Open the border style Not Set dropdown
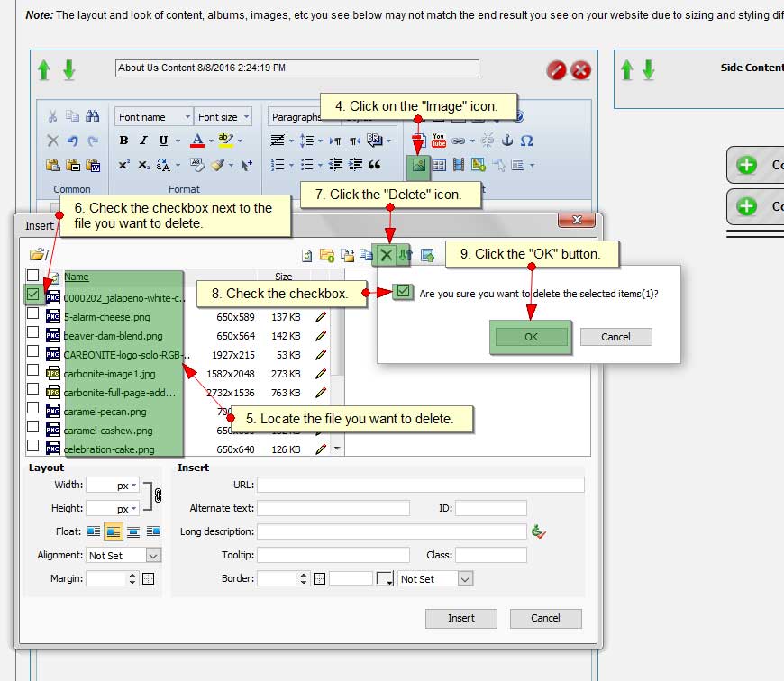The image size is (784, 681). [465, 579]
